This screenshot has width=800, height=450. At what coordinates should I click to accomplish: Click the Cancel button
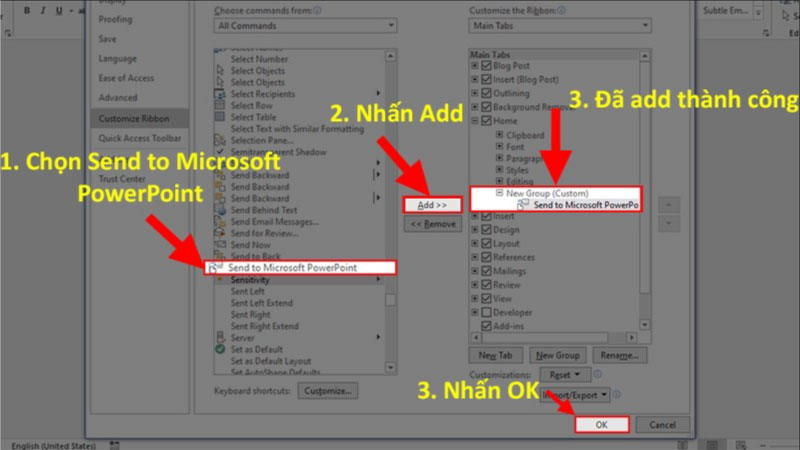point(662,424)
